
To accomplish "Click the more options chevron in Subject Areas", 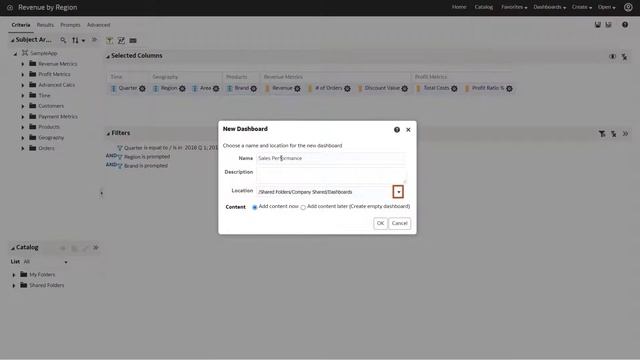I will pos(94,40).
